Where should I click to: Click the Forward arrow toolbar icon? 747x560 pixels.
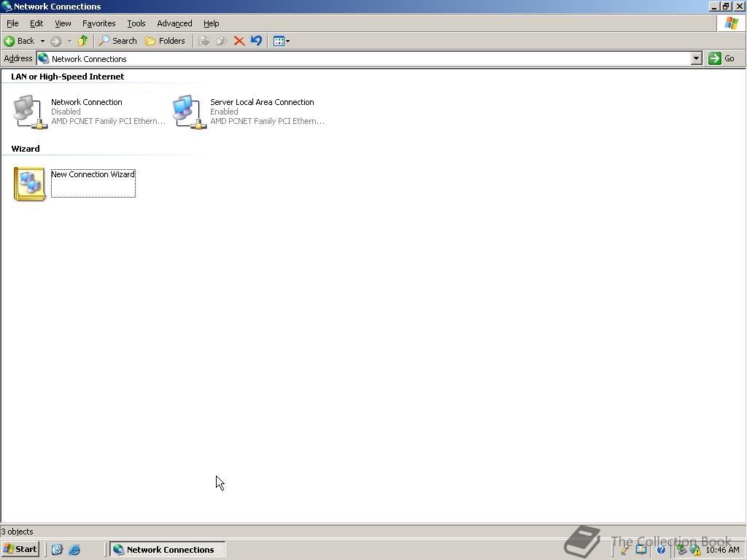55,41
